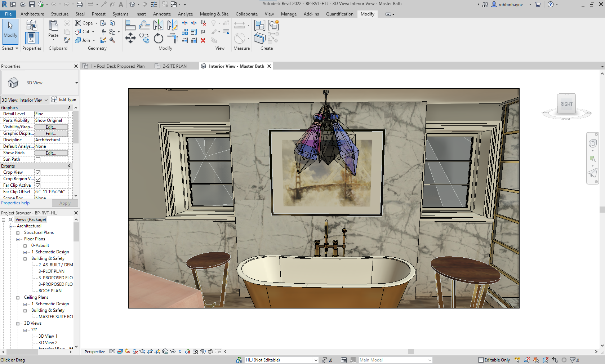The height and width of the screenshot is (364, 605).
Task: Click the Create Group icon
Action: [273, 25]
